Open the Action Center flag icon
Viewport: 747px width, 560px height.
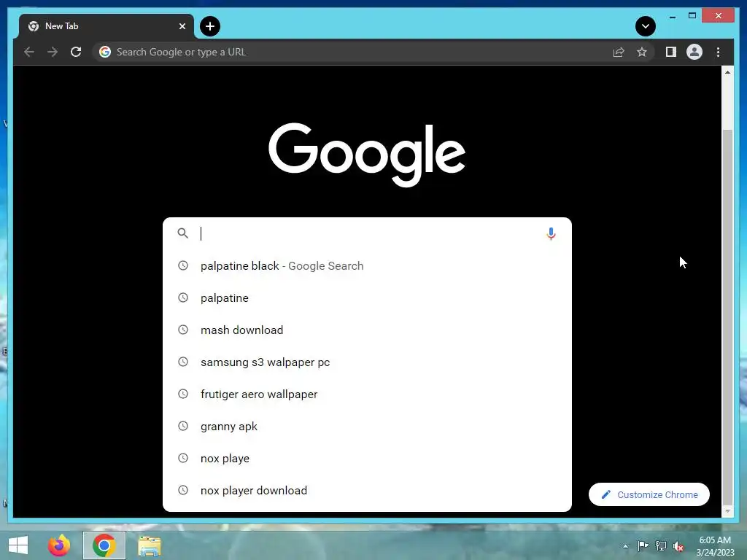(643, 545)
